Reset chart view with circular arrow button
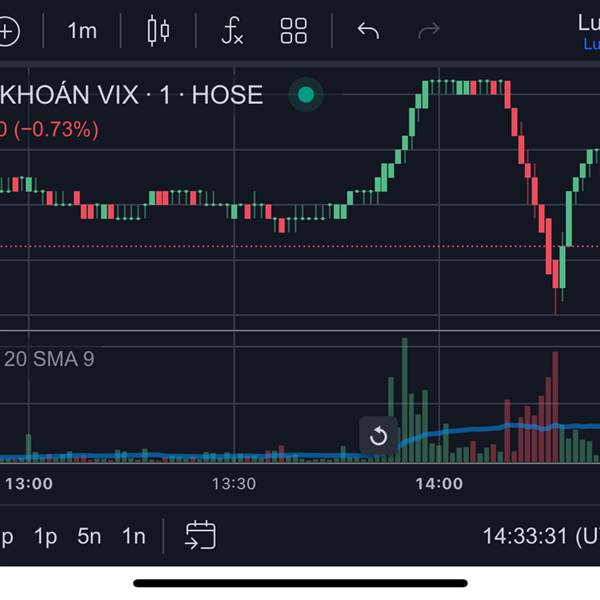The height and width of the screenshot is (600, 600). click(x=378, y=436)
